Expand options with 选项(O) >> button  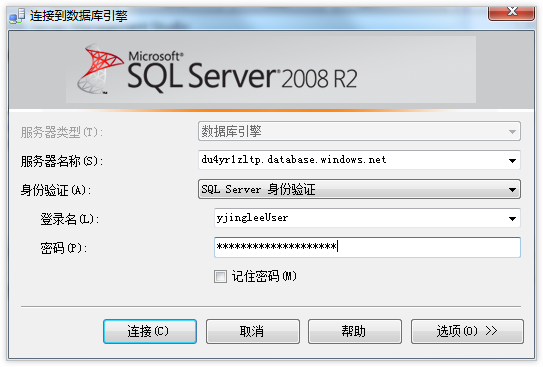(467, 331)
